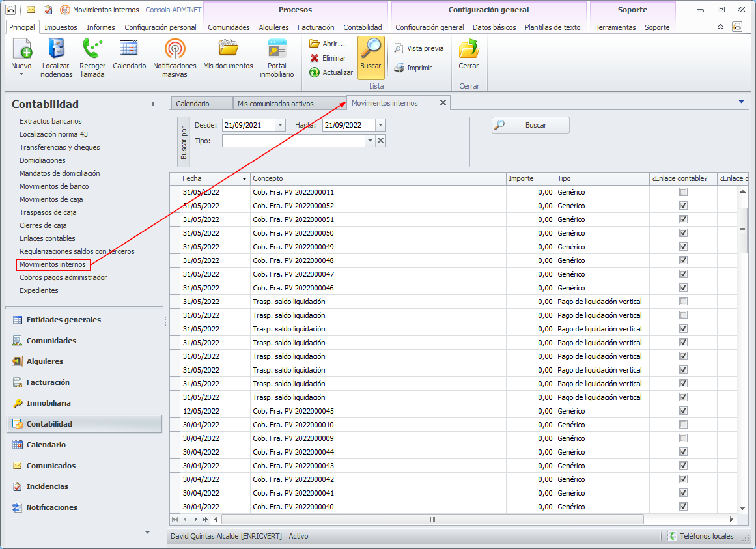Open Hasta date dropdown
Viewport: 756px width, 549px height.
coord(380,125)
